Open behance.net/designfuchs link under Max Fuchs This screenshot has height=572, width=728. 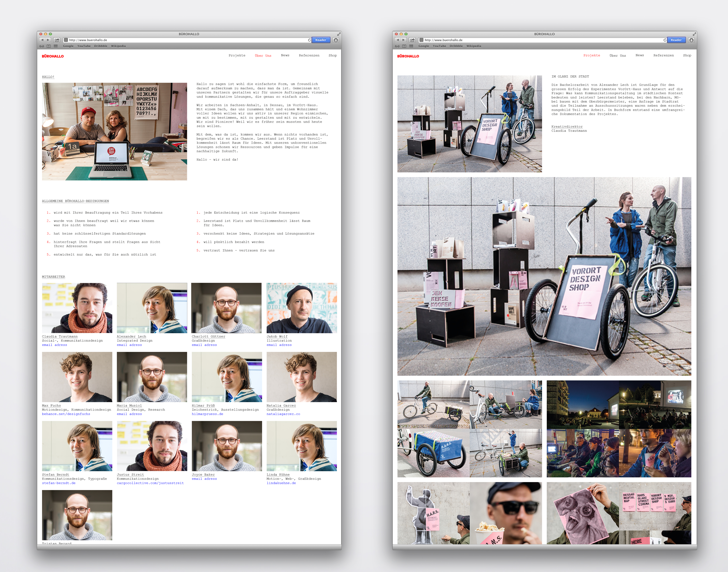[66, 414]
